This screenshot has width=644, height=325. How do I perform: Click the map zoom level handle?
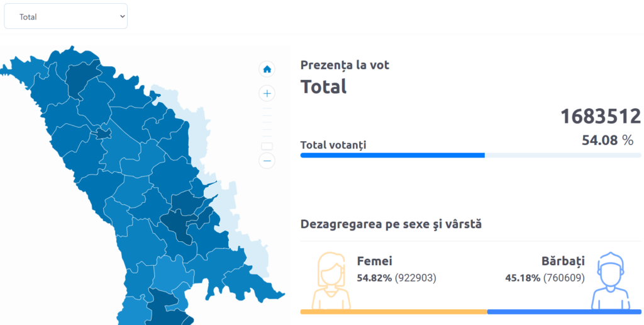pos(267,146)
